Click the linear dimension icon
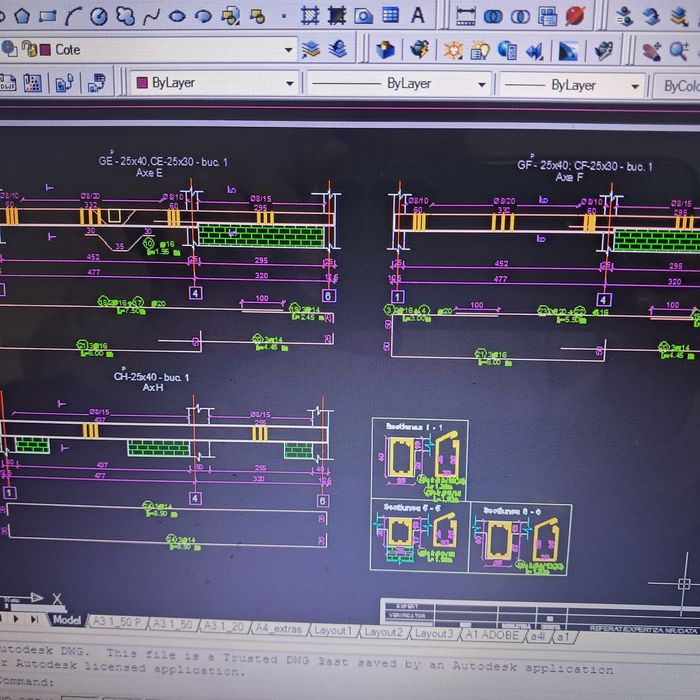This screenshot has width=700, height=700. [x=466, y=17]
